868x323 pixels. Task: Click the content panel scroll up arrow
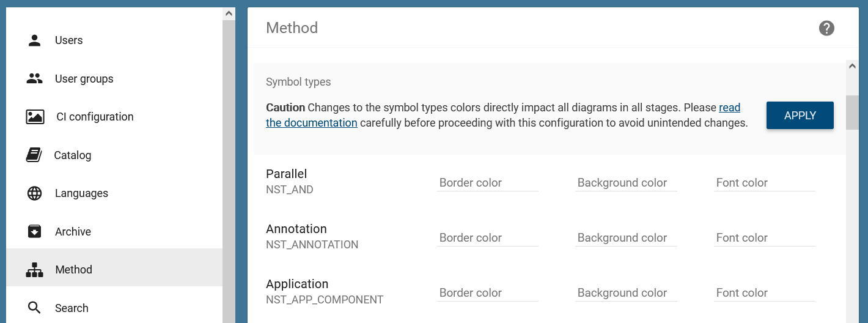(x=852, y=66)
